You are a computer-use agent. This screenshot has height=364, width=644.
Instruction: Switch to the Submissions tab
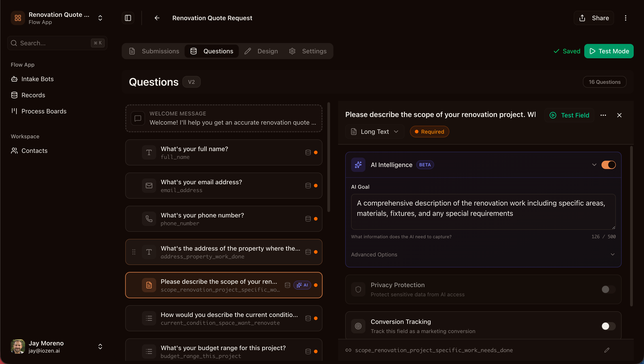point(160,51)
